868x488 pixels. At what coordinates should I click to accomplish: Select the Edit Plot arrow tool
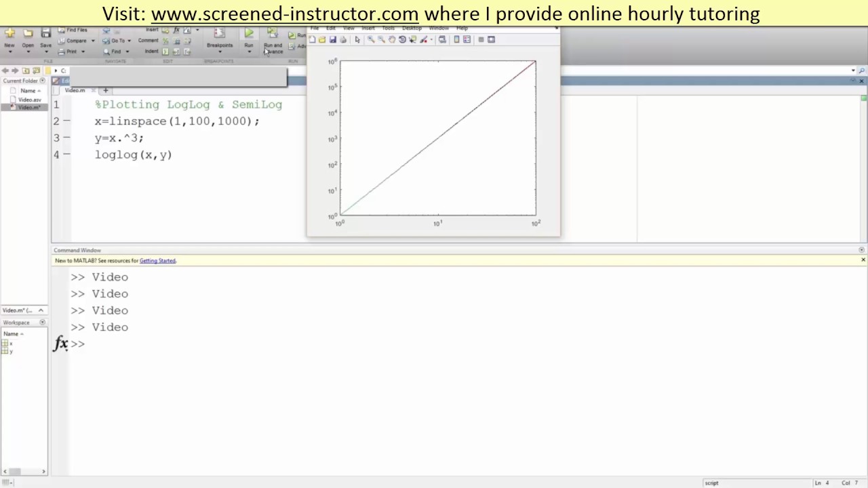[x=357, y=39]
